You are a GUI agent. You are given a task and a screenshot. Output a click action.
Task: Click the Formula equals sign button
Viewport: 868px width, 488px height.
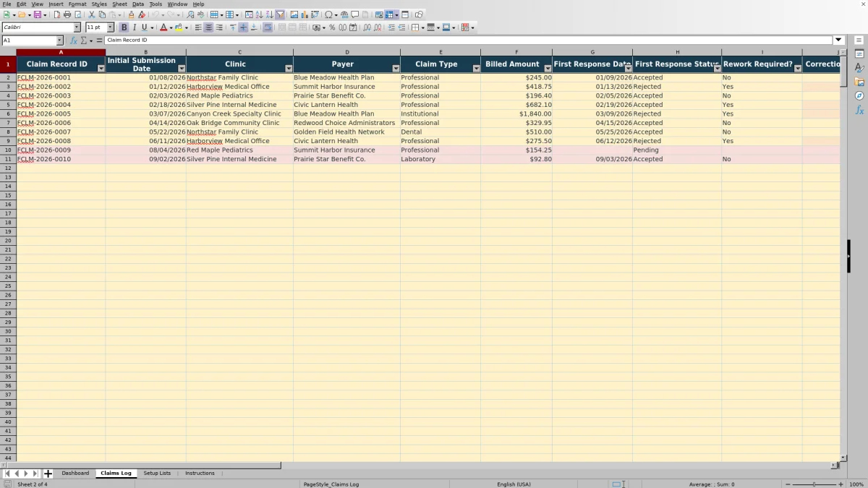click(x=99, y=40)
